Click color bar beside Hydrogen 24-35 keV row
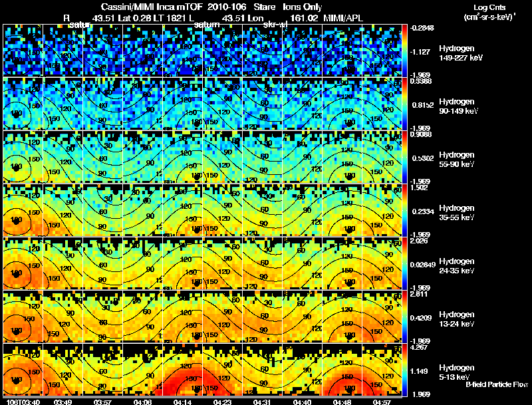 click(404, 263)
